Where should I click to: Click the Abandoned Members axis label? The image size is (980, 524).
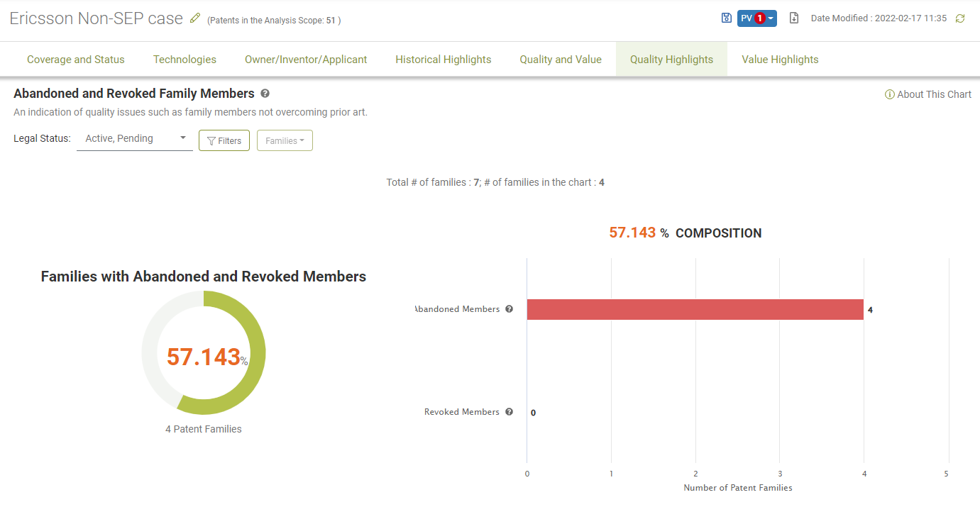click(458, 309)
